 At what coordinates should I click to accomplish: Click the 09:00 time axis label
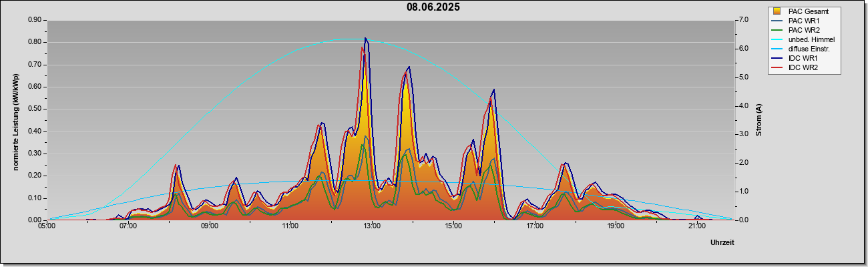click(209, 226)
